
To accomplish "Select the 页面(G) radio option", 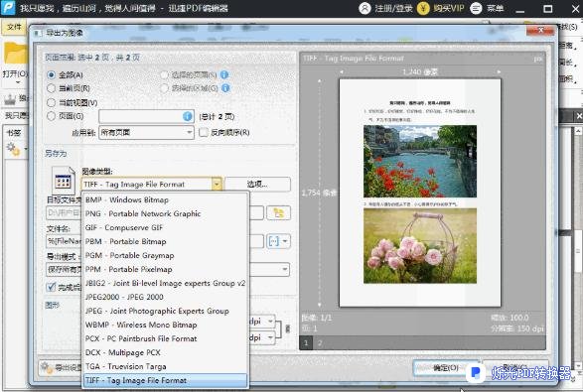I will coord(52,116).
